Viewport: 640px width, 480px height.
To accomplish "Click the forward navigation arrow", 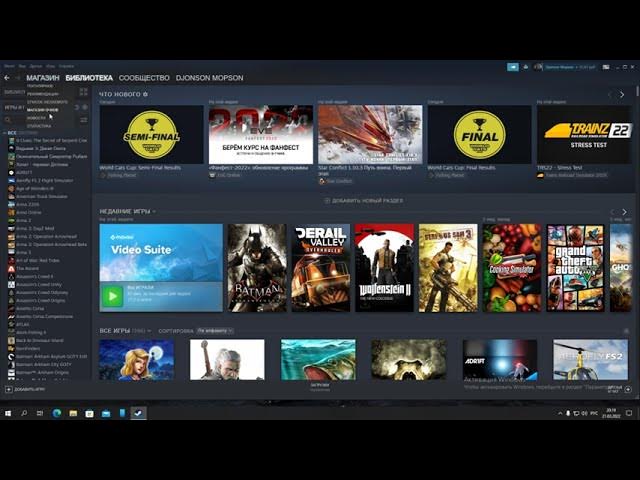I will tap(18, 78).
